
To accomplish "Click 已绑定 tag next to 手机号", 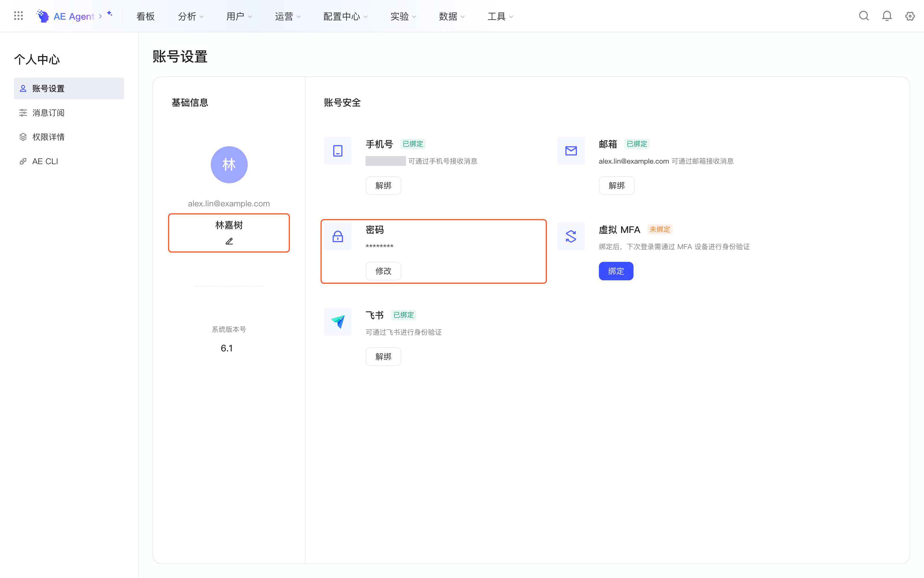I will coord(413,144).
